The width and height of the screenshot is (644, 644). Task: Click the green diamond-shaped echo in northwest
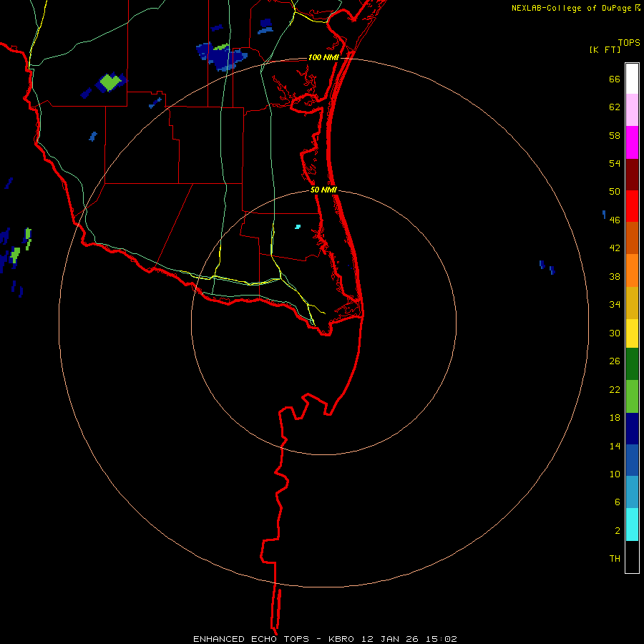coord(110,82)
